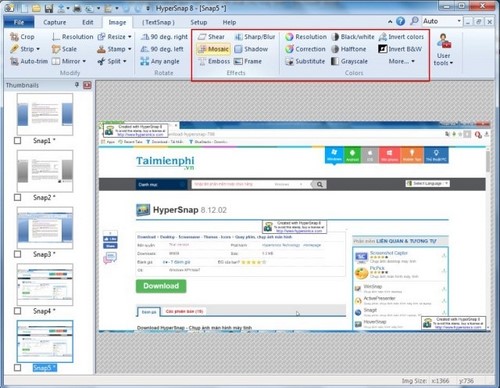
Task: Toggle the Mosaic effect button
Action: (x=213, y=49)
